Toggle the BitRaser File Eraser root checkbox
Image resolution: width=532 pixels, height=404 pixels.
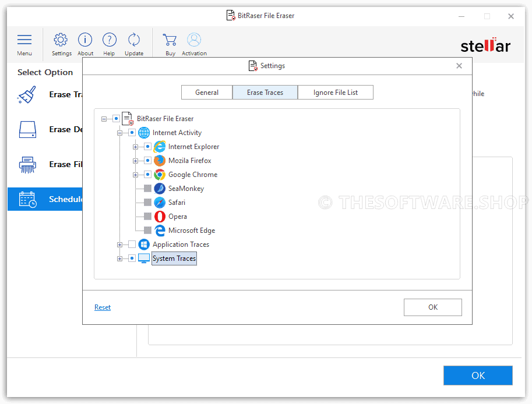point(117,119)
